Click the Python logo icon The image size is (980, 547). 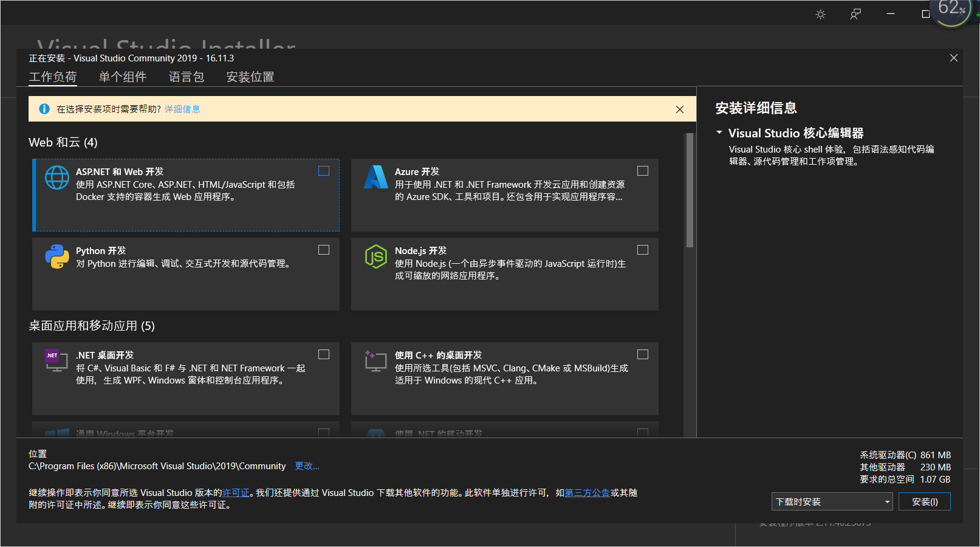tap(57, 256)
